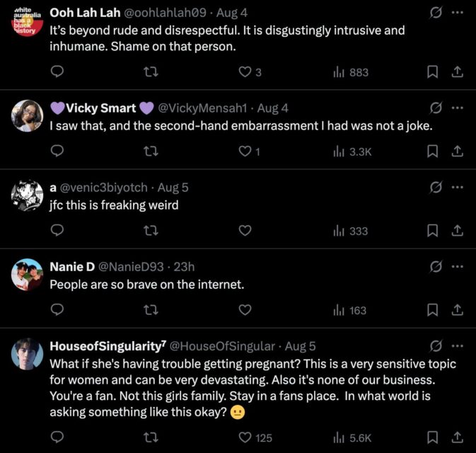Reply to Ooh Lah Lah's tweet
Viewport: 476px width, 453px height.
pos(58,71)
